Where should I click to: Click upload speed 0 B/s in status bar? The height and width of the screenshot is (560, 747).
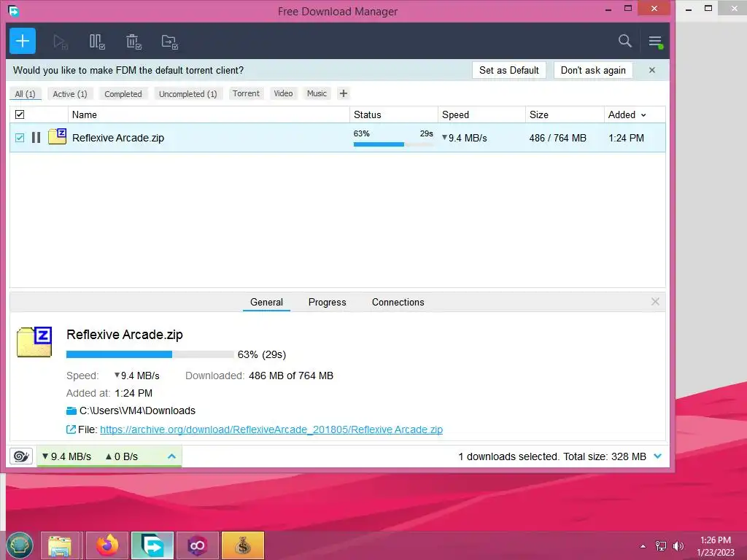[x=122, y=456]
